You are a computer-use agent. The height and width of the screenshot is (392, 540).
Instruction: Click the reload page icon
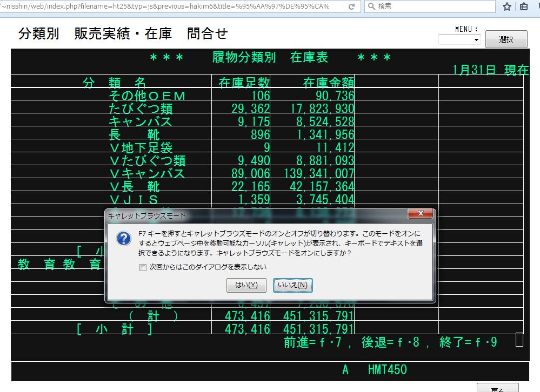pos(351,6)
